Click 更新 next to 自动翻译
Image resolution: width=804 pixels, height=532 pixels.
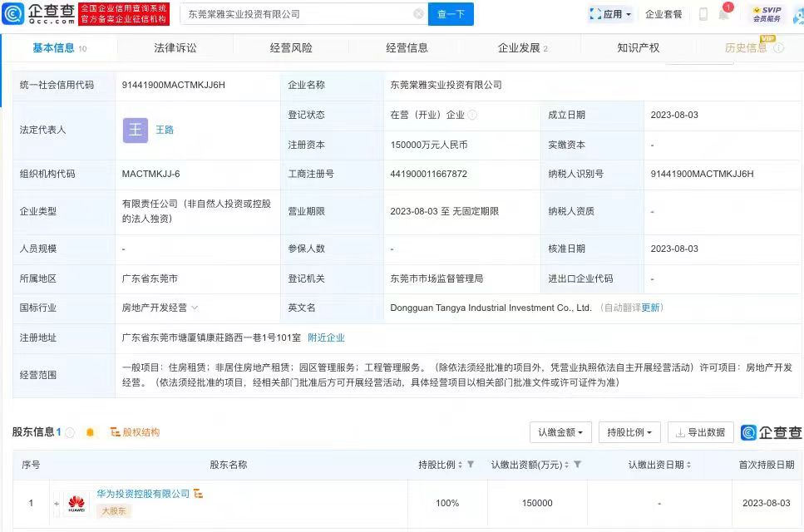click(650, 308)
